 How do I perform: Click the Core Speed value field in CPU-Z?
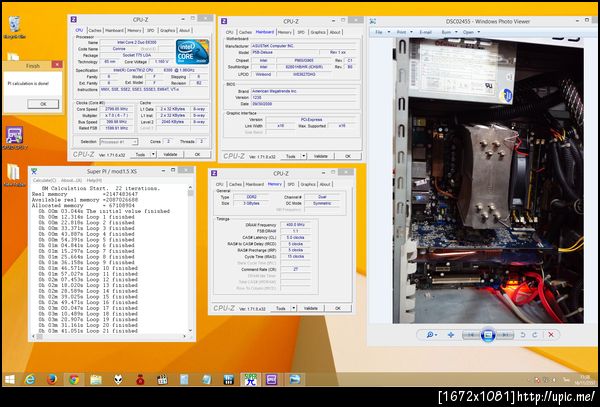(116, 109)
